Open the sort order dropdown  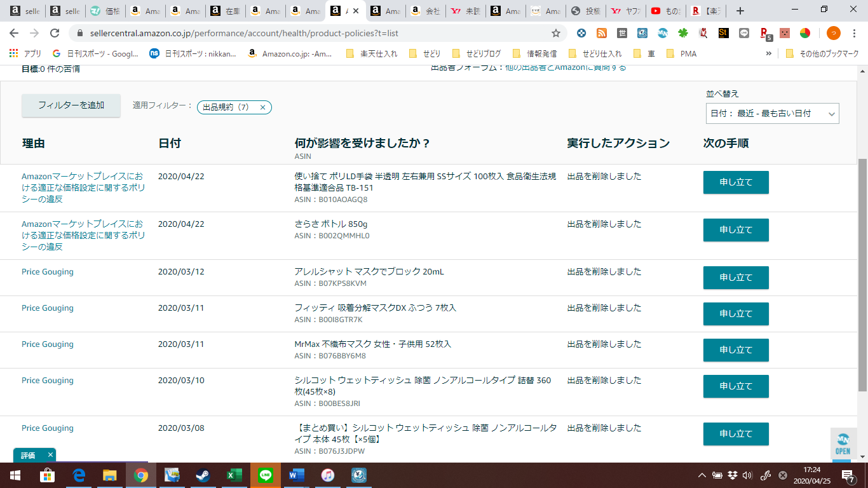(x=773, y=113)
